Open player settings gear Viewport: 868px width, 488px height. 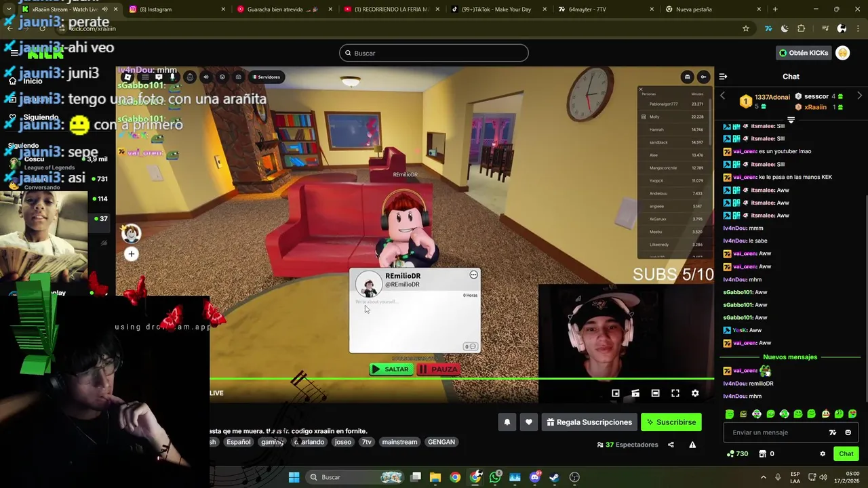point(695,393)
